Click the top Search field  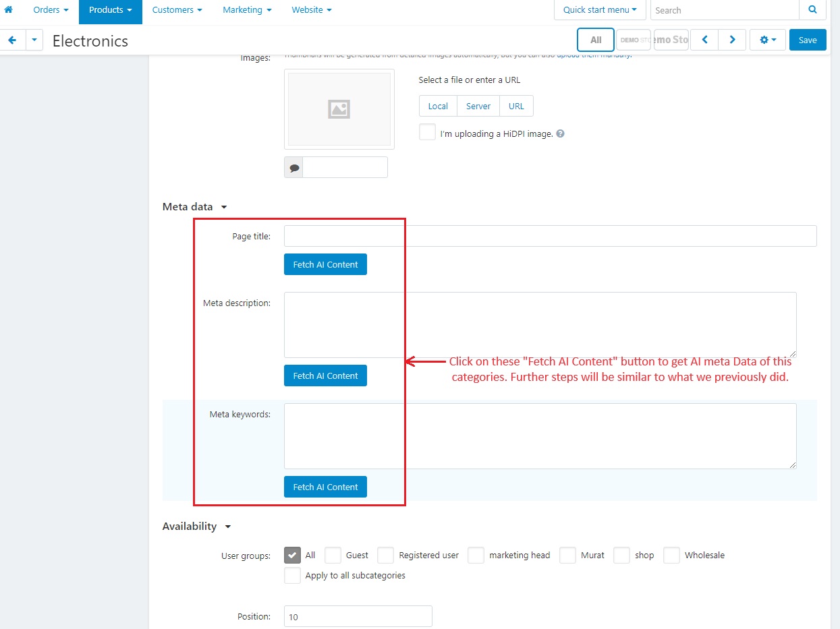pyautogui.click(x=725, y=10)
